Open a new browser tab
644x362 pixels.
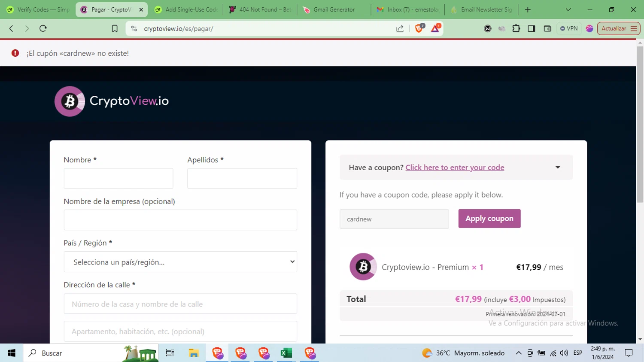click(x=528, y=9)
